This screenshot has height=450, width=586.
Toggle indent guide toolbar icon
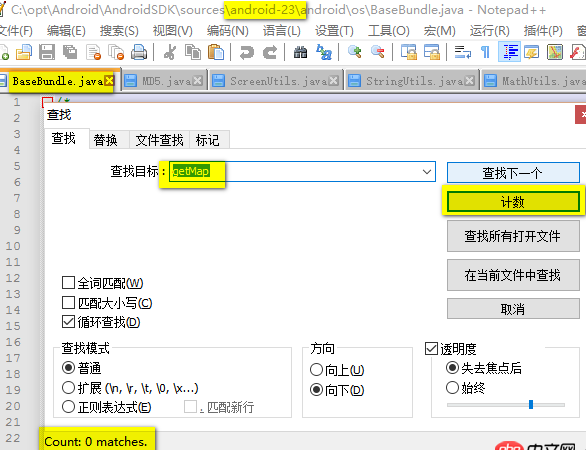(509, 52)
